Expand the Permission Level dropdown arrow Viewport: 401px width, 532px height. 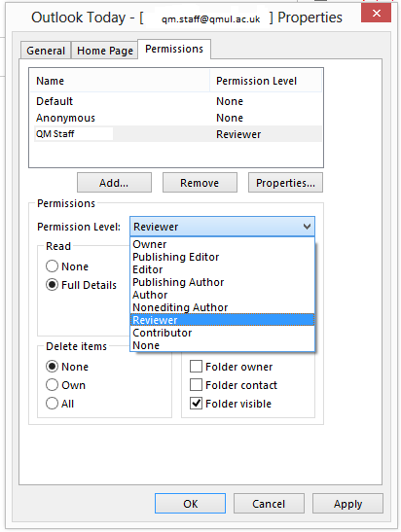click(x=307, y=227)
